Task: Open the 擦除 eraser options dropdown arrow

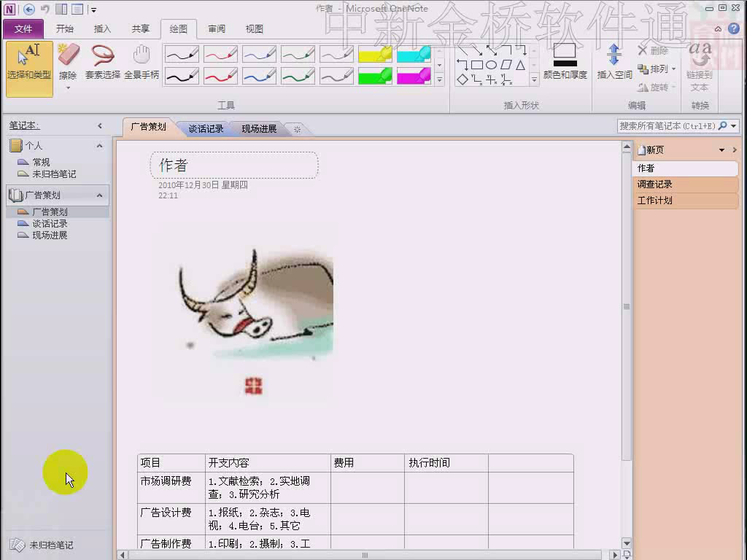Action: [68, 88]
